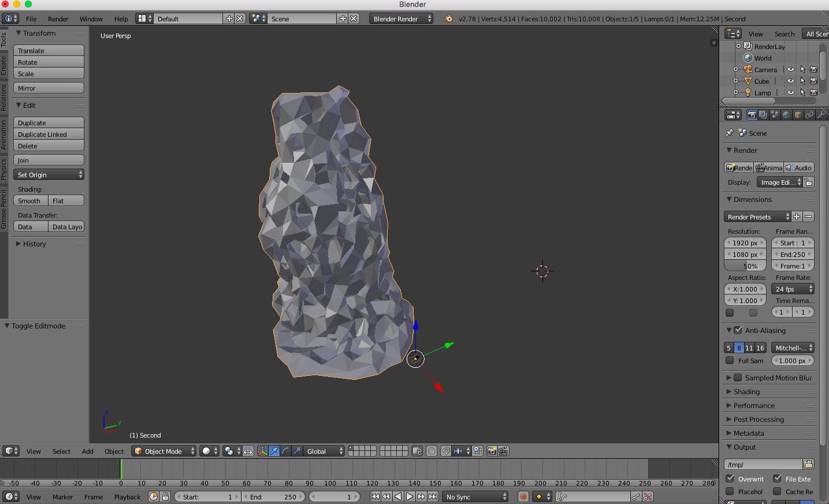Click the Mirror button

[49, 88]
